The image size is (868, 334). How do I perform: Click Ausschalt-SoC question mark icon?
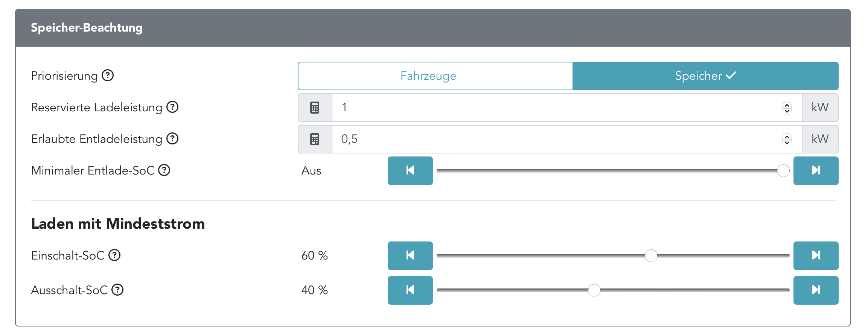coord(117,290)
